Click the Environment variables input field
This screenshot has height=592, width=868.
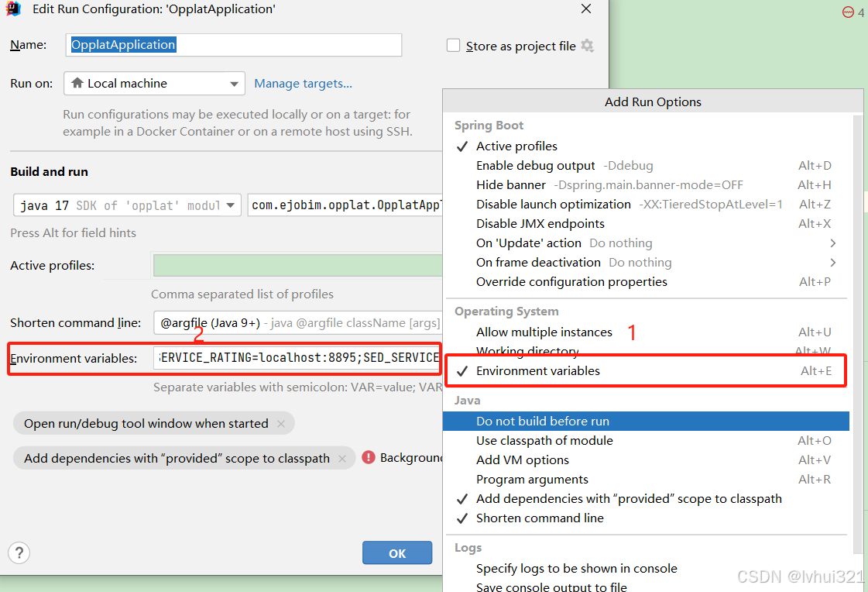[298, 358]
